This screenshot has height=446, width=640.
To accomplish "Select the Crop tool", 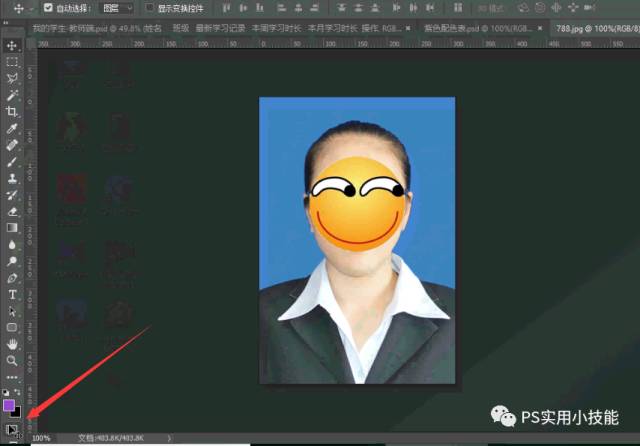I will tap(11, 111).
